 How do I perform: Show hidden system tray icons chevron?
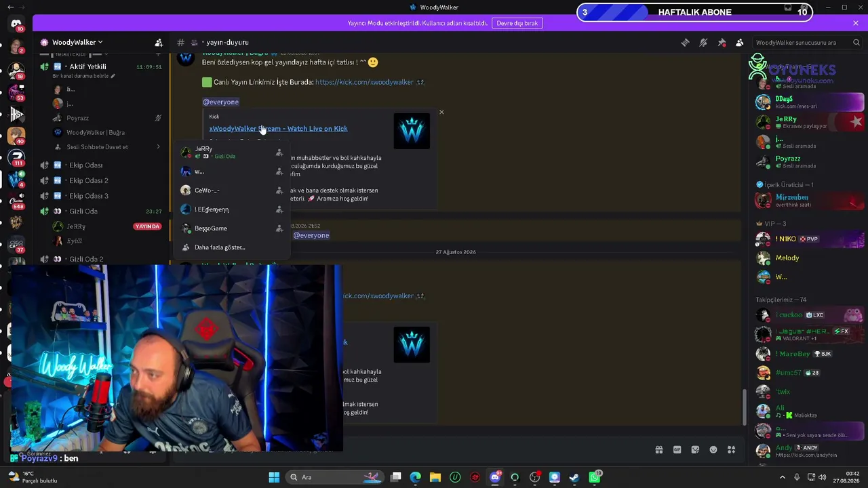point(782,477)
